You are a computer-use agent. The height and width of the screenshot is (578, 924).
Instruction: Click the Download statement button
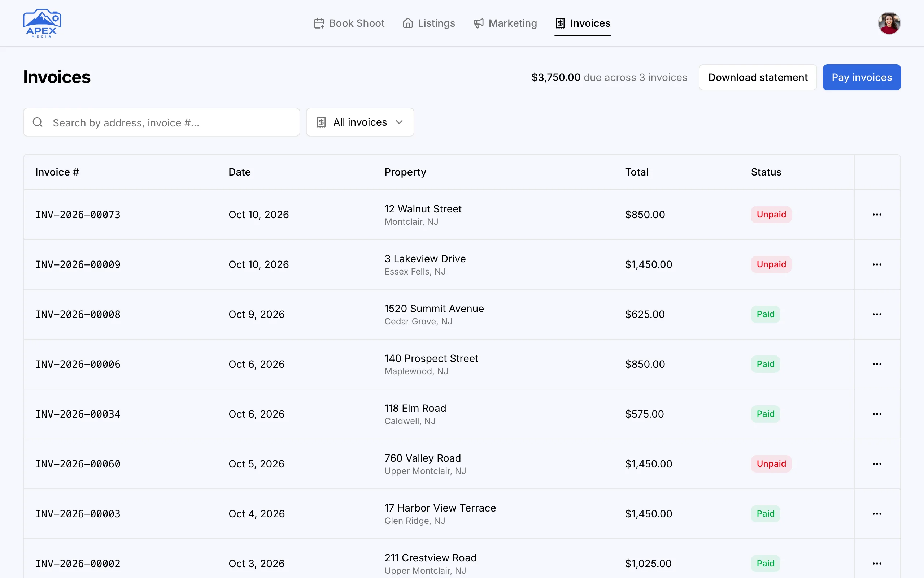coord(758,77)
